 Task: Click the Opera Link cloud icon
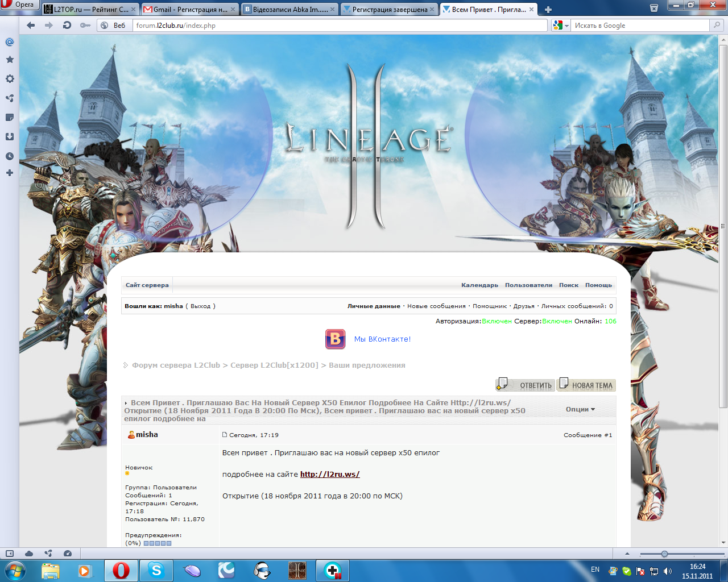[x=29, y=553]
